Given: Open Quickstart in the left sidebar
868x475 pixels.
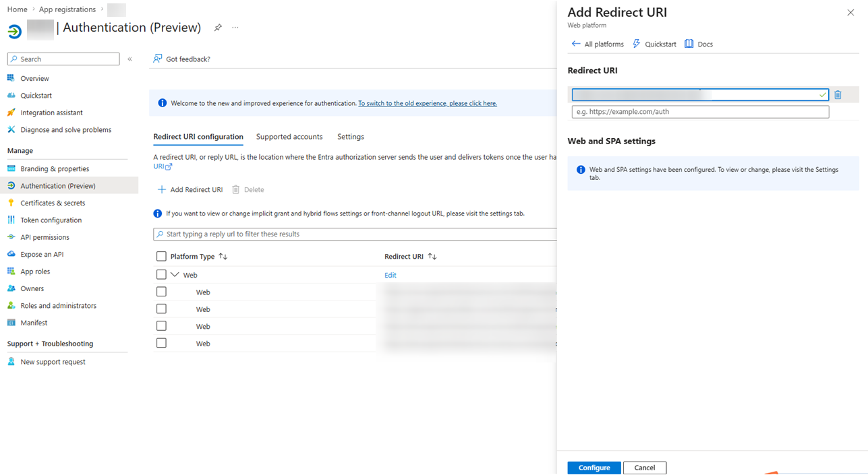Looking at the screenshot, I should pos(36,96).
